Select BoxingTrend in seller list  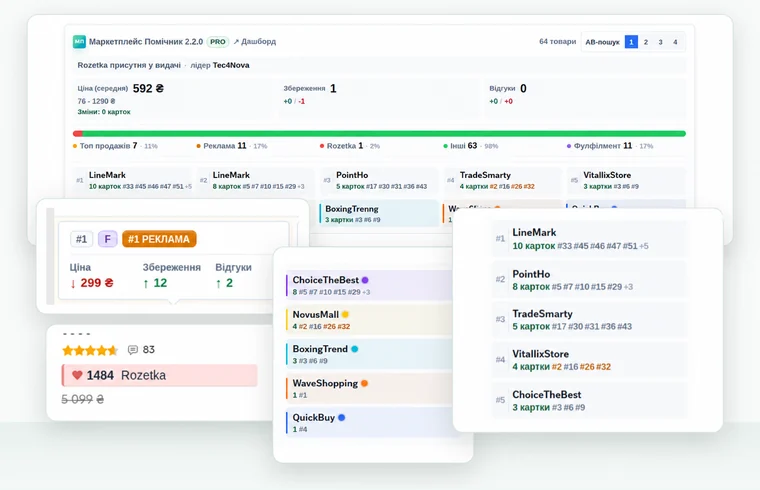369,354
